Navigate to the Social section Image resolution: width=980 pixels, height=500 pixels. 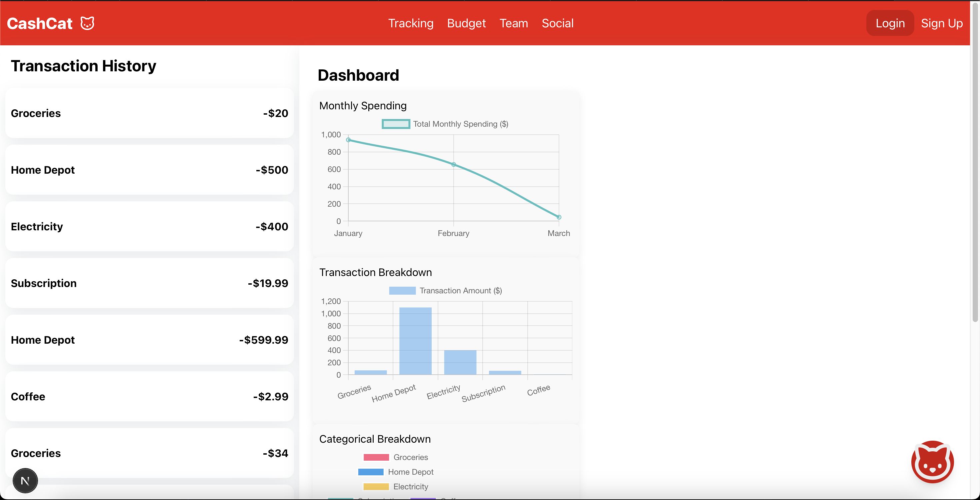(x=557, y=23)
